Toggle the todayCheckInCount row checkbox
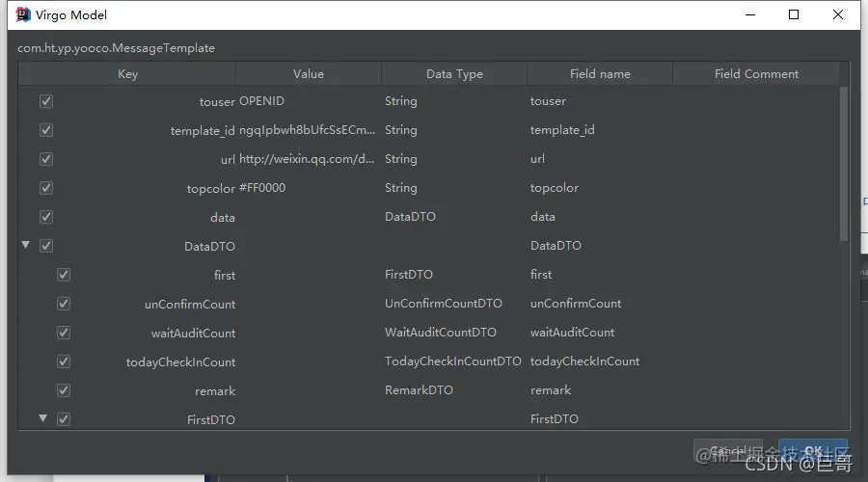This screenshot has height=482, width=868. (x=64, y=361)
